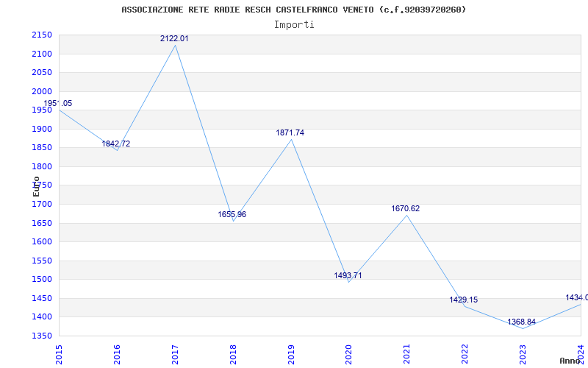Image resolution: width=588 pixels, height=368 pixels.
Task: Click the 2019 x-axis year label
Action: [x=291, y=354]
